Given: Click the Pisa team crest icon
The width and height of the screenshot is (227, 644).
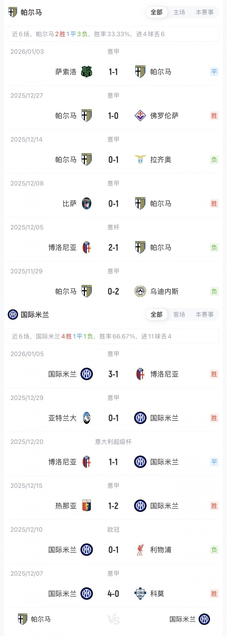Looking at the screenshot, I should coord(87,203).
